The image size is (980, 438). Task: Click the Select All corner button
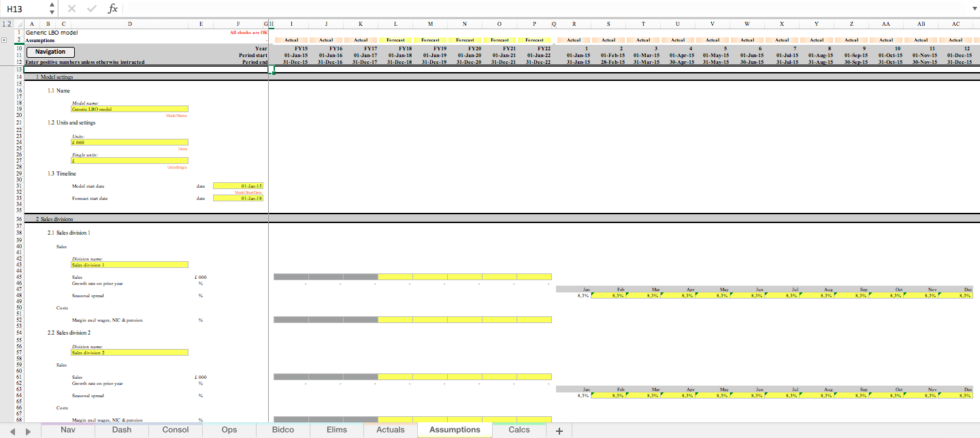21,23
